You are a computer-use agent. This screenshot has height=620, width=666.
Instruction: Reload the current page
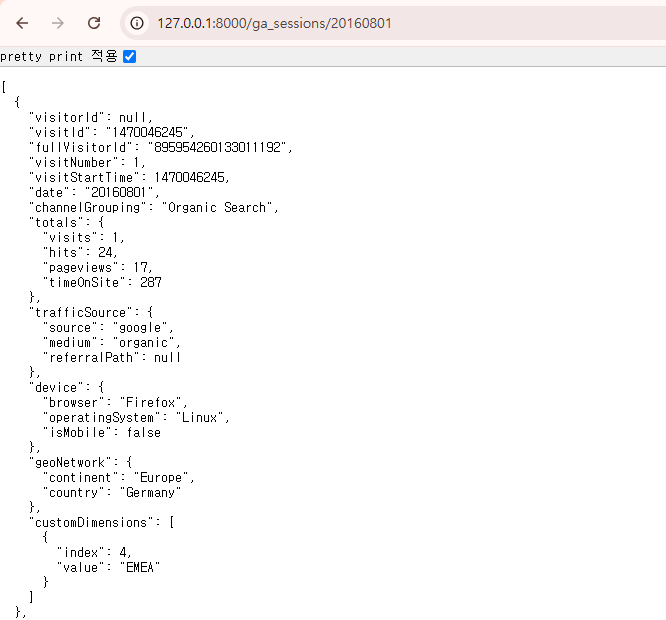pyautogui.click(x=94, y=23)
